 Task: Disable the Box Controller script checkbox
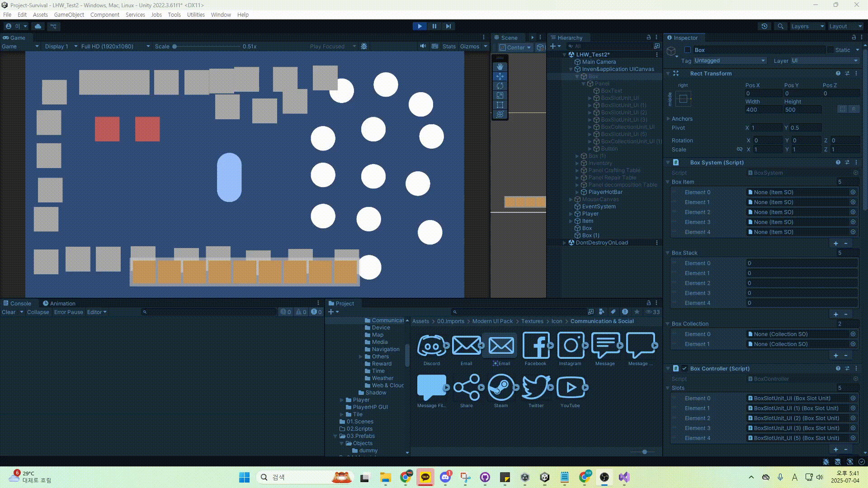point(684,368)
